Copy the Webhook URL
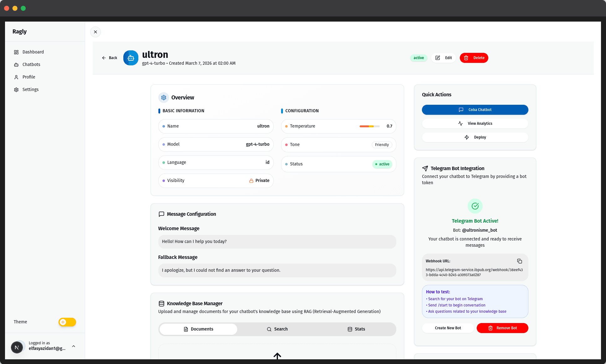 point(520,261)
